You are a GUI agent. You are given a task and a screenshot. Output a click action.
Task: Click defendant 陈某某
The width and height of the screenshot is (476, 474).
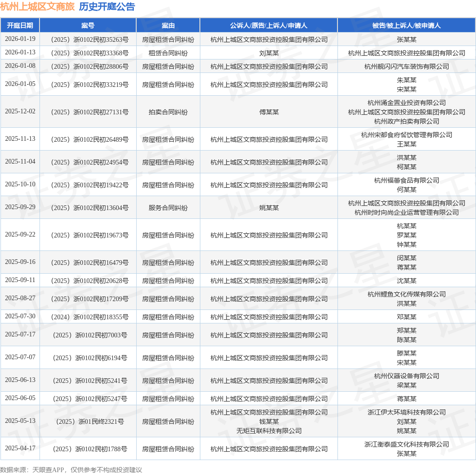pos(406,340)
